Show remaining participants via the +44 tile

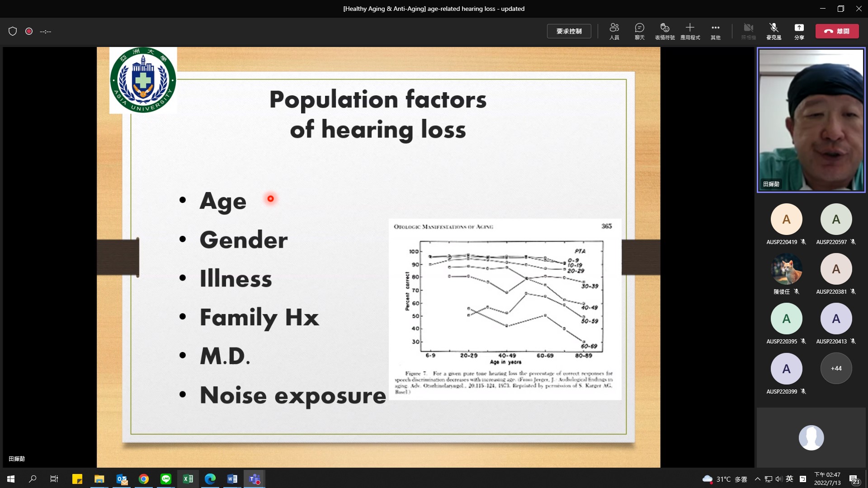[835, 368]
